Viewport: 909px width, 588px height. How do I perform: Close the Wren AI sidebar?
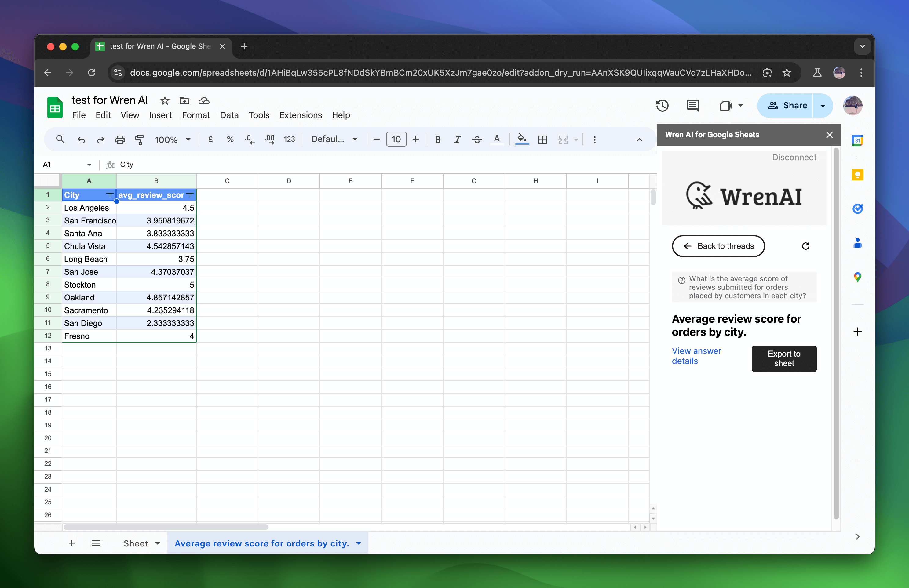829,135
